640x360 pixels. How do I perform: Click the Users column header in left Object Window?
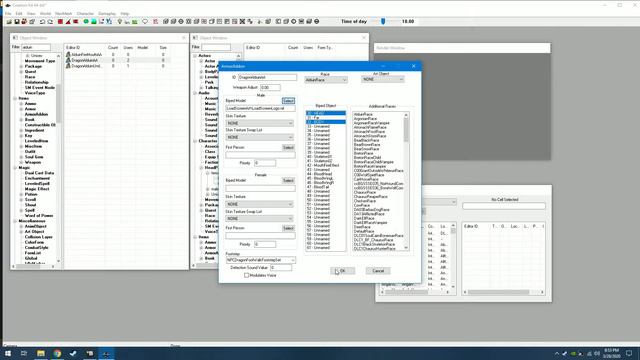128,48
